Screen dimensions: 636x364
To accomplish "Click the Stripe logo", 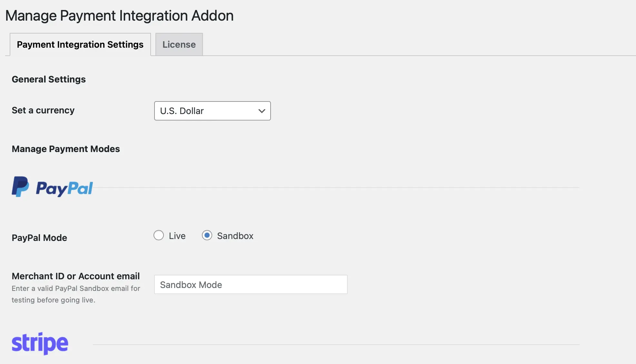I will click(40, 343).
